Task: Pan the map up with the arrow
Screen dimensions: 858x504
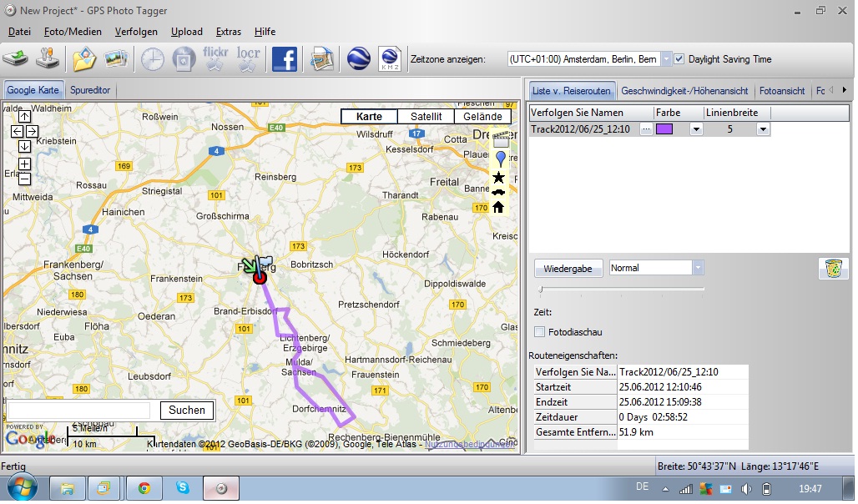Action: click(25, 116)
